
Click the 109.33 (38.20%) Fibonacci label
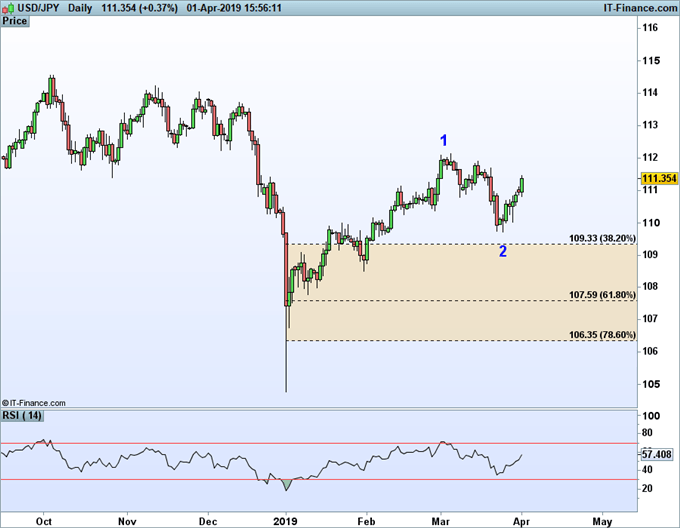pyautogui.click(x=602, y=238)
